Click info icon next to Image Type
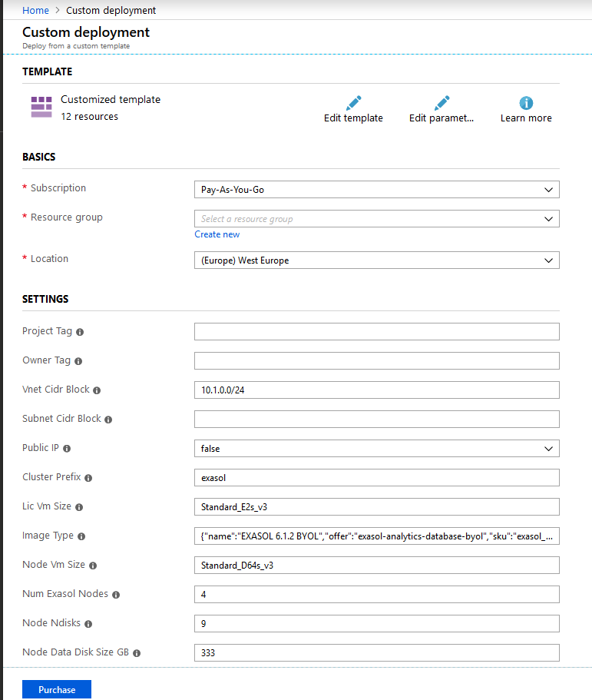Screen dimensions: 592x700 click(81, 536)
